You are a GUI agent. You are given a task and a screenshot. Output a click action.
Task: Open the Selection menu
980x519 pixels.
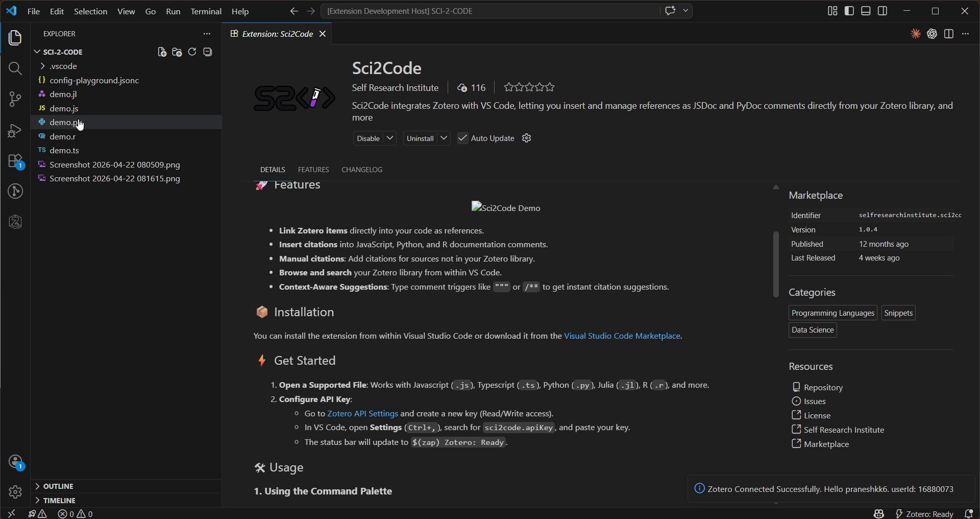[90, 11]
